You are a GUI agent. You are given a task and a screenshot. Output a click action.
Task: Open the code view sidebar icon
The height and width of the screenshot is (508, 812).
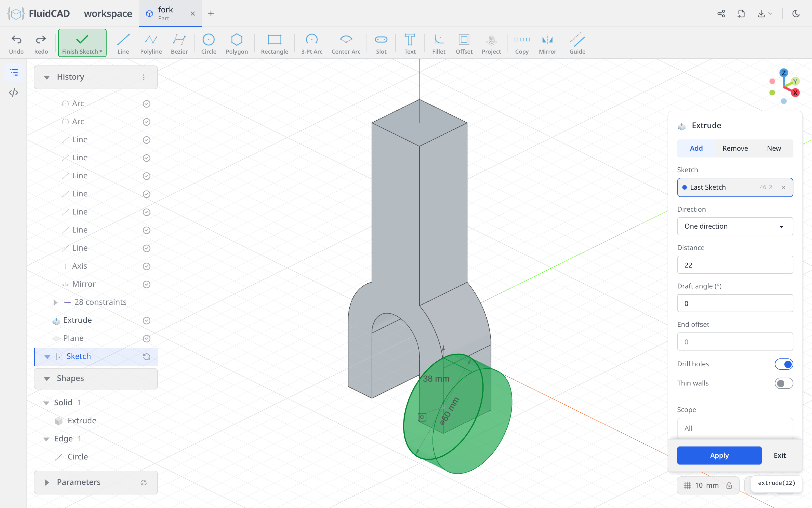click(x=14, y=92)
